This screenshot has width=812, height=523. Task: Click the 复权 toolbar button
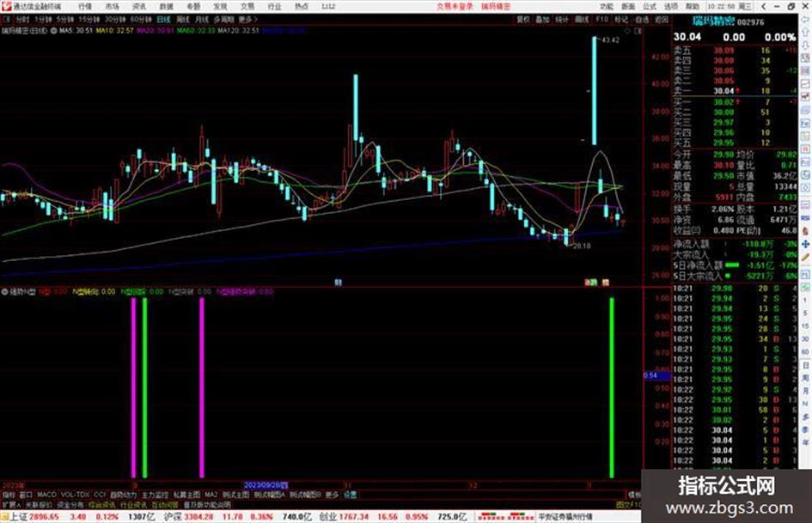pos(523,19)
